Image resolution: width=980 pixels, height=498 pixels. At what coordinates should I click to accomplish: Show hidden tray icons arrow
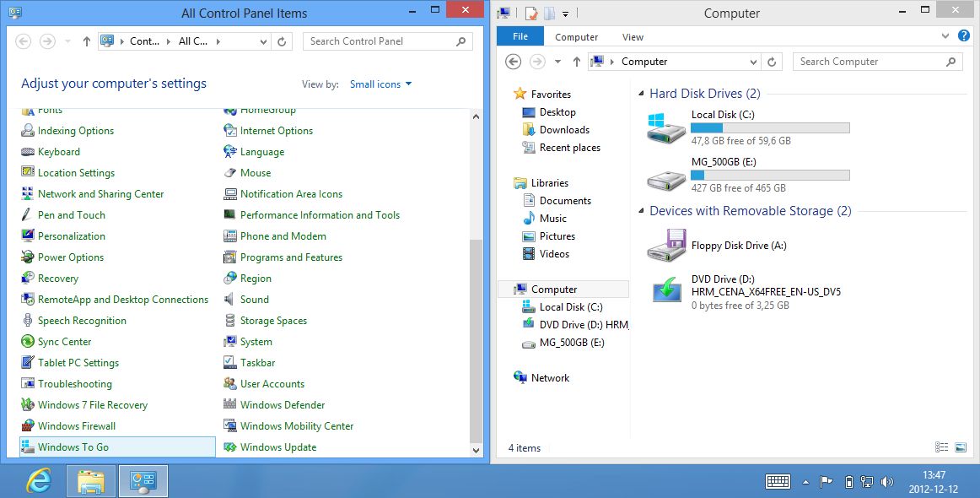tap(805, 482)
